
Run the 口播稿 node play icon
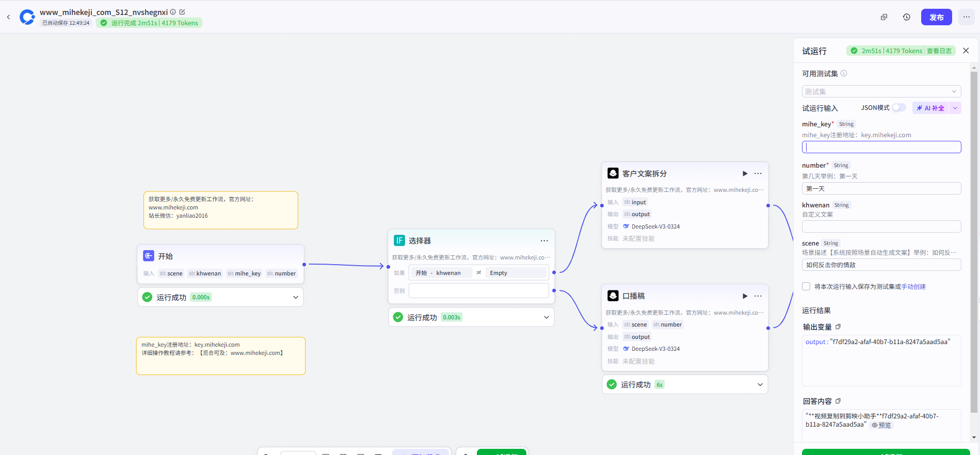tap(745, 296)
